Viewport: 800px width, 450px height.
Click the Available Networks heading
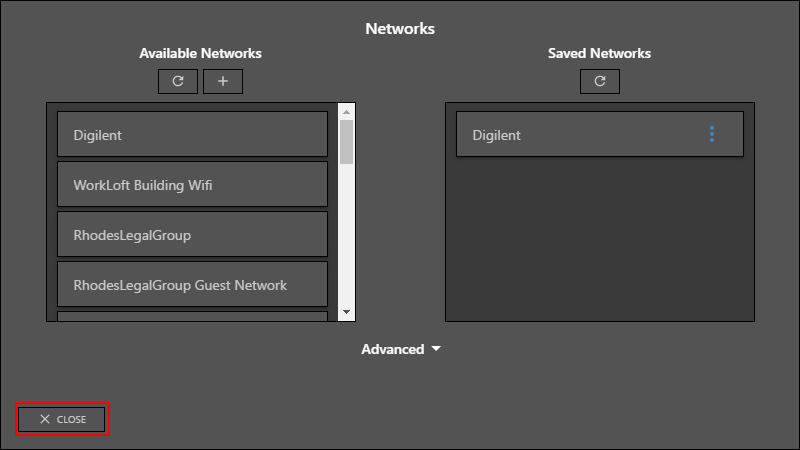click(x=201, y=54)
